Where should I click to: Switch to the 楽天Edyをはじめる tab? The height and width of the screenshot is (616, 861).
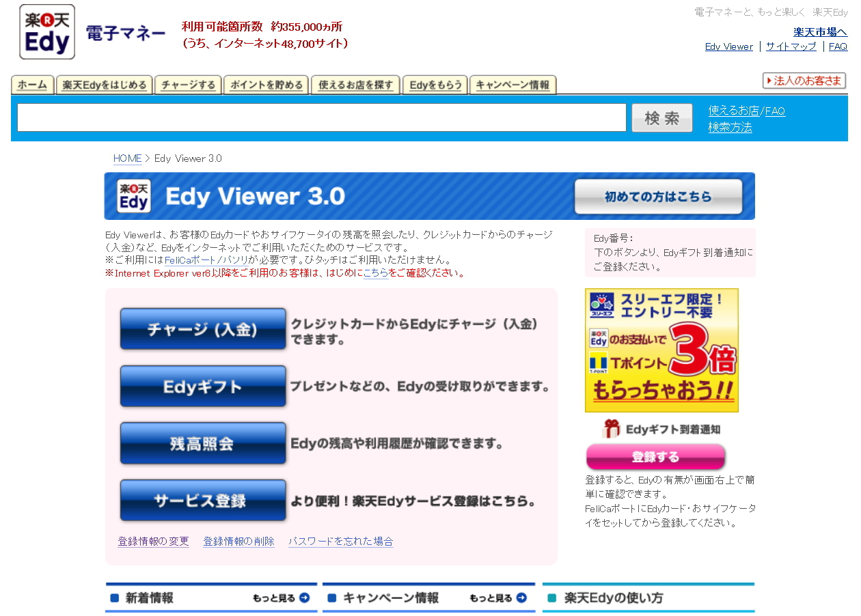[x=105, y=85]
